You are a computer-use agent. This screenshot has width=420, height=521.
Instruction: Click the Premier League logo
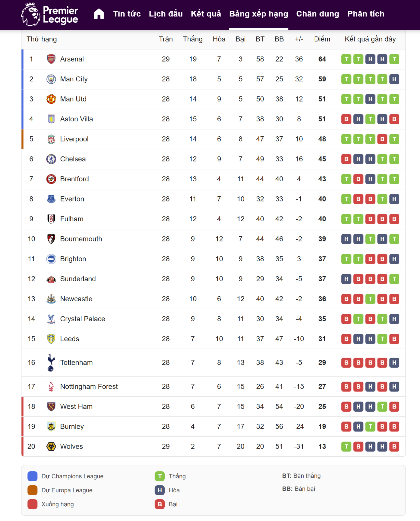click(x=50, y=14)
